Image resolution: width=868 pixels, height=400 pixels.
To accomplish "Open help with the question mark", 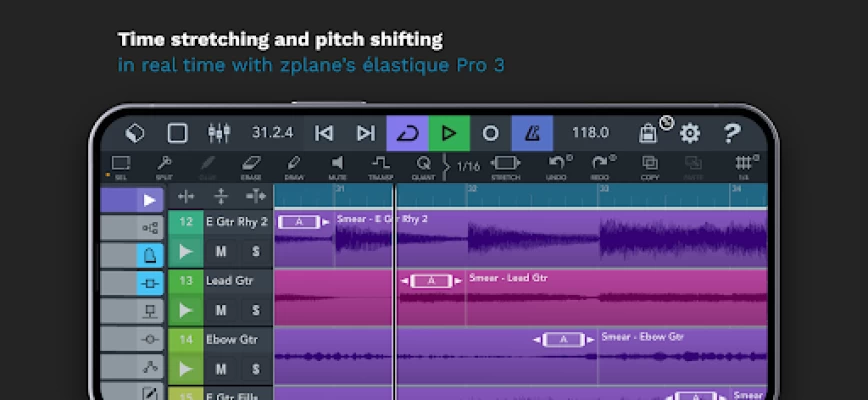I will (x=732, y=133).
